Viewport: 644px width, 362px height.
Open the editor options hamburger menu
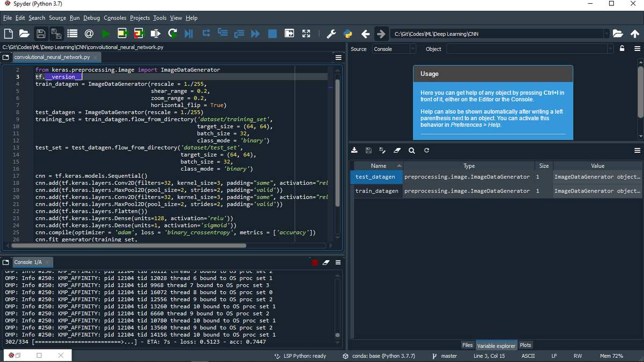coord(338,57)
